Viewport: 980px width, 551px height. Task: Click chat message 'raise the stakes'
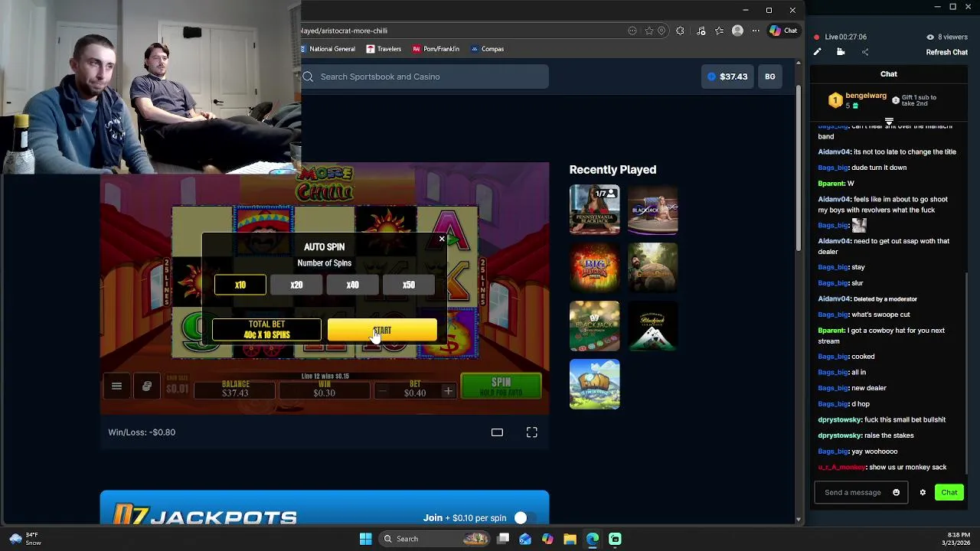click(x=889, y=435)
